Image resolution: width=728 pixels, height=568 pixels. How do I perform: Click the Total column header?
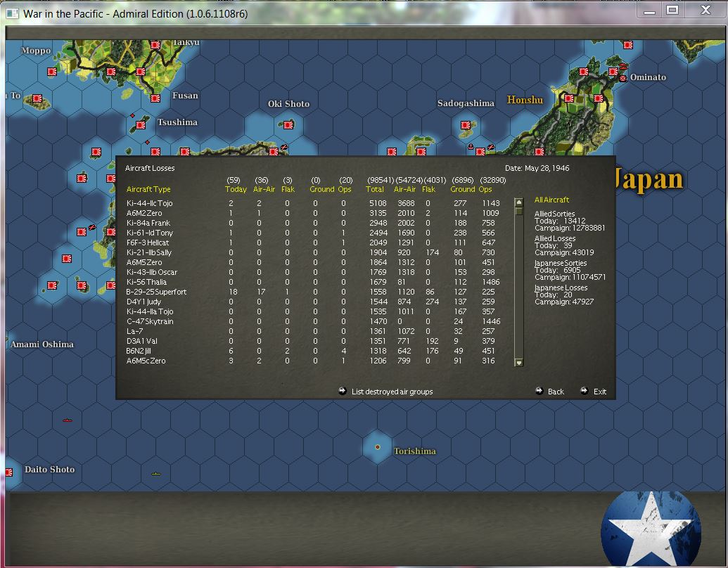click(375, 189)
